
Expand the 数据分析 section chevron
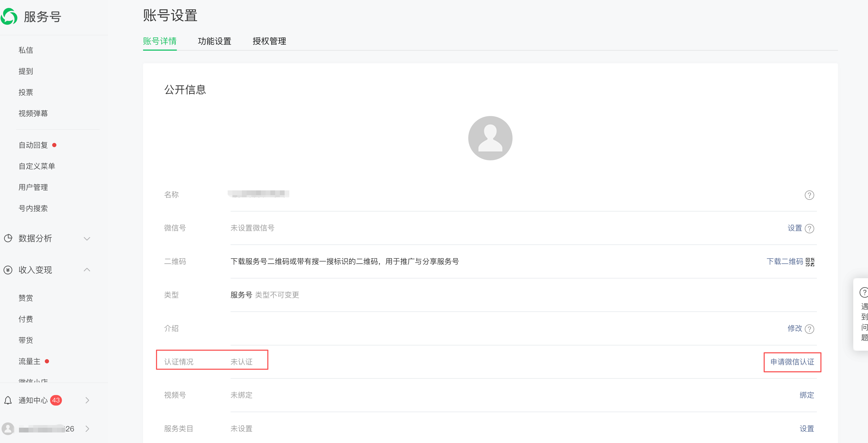click(x=87, y=239)
